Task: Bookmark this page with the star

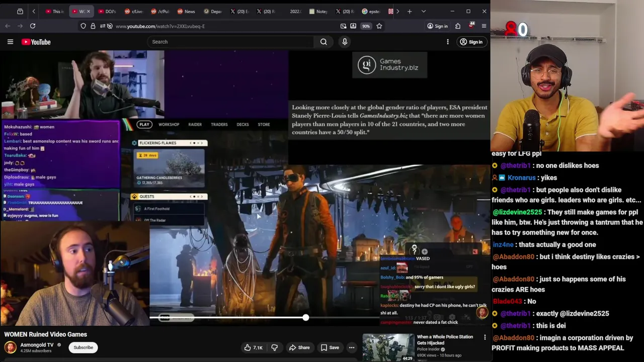Action: [x=379, y=26]
